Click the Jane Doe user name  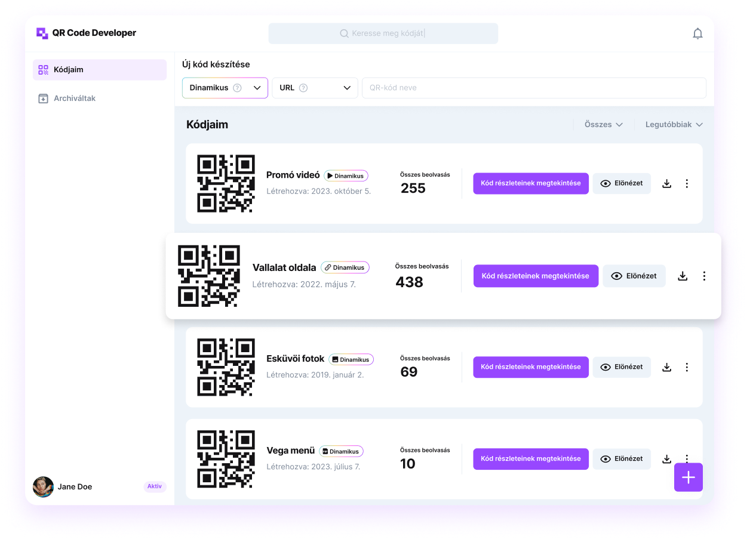pyautogui.click(x=75, y=487)
